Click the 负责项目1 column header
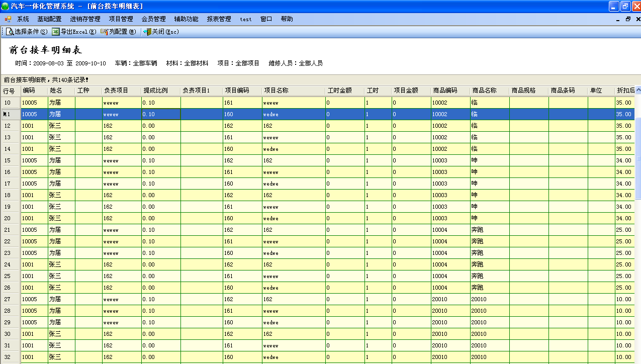The image size is (641, 364). tap(202, 91)
